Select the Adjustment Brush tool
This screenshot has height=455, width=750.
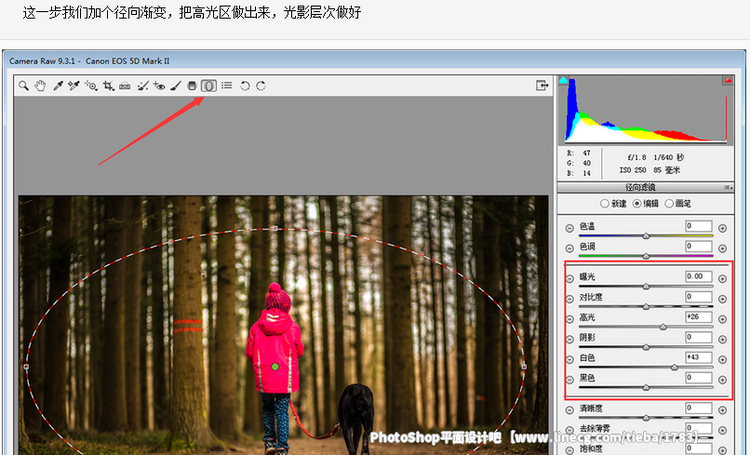pyautogui.click(x=176, y=86)
